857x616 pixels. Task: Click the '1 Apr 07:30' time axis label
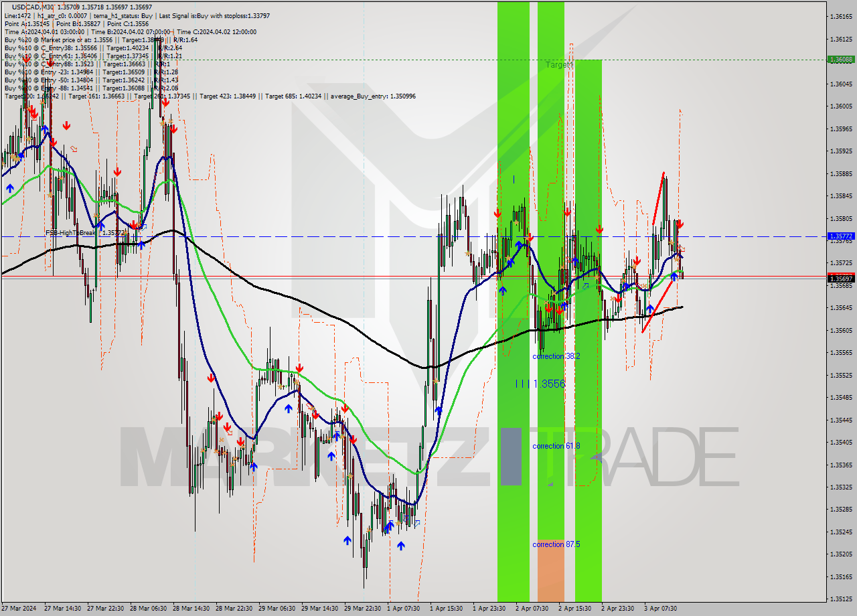pos(403,609)
